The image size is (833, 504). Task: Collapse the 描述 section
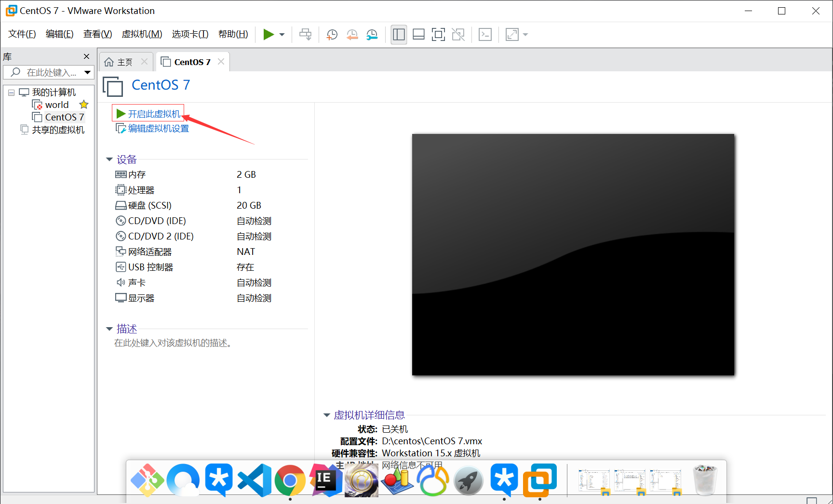(109, 329)
